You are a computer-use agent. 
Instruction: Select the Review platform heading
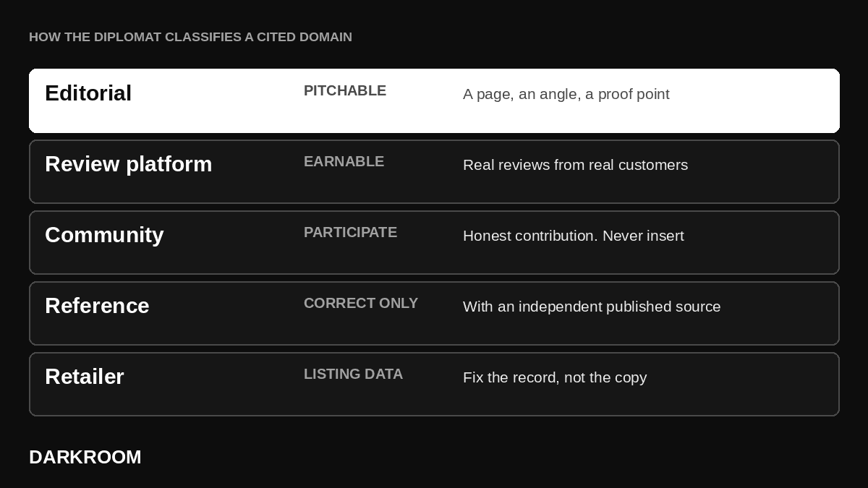click(x=129, y=164)
